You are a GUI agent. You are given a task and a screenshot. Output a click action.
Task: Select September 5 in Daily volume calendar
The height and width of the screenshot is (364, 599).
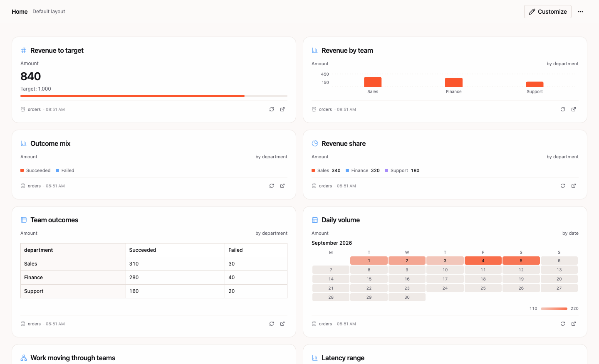[x=521, y=261]
